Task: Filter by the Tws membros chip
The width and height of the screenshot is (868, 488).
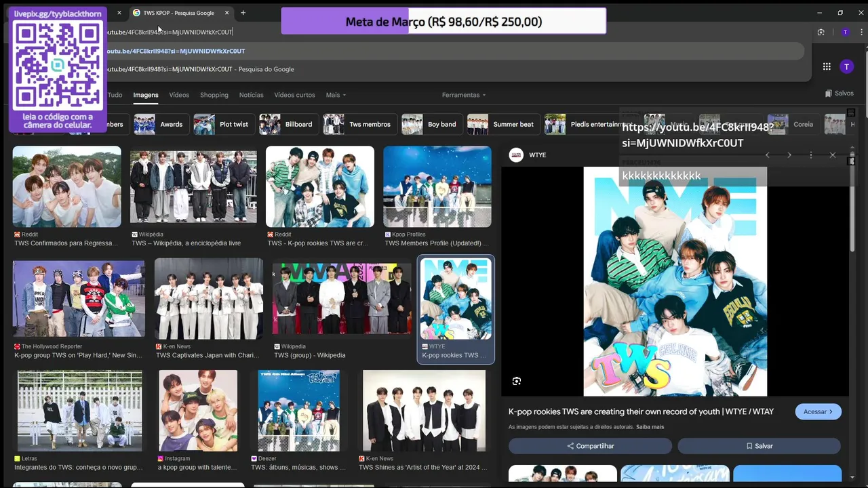Action: pyautogui.click(x=359, y=125)
